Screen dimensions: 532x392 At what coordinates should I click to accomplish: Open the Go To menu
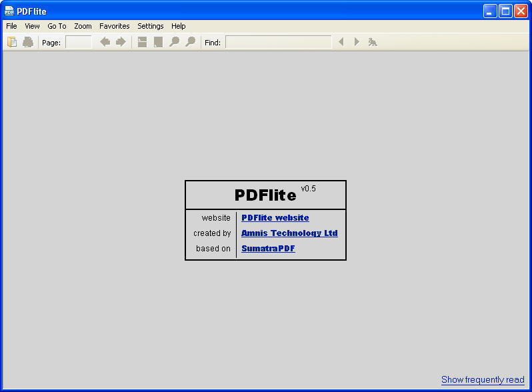coord(57,26)
